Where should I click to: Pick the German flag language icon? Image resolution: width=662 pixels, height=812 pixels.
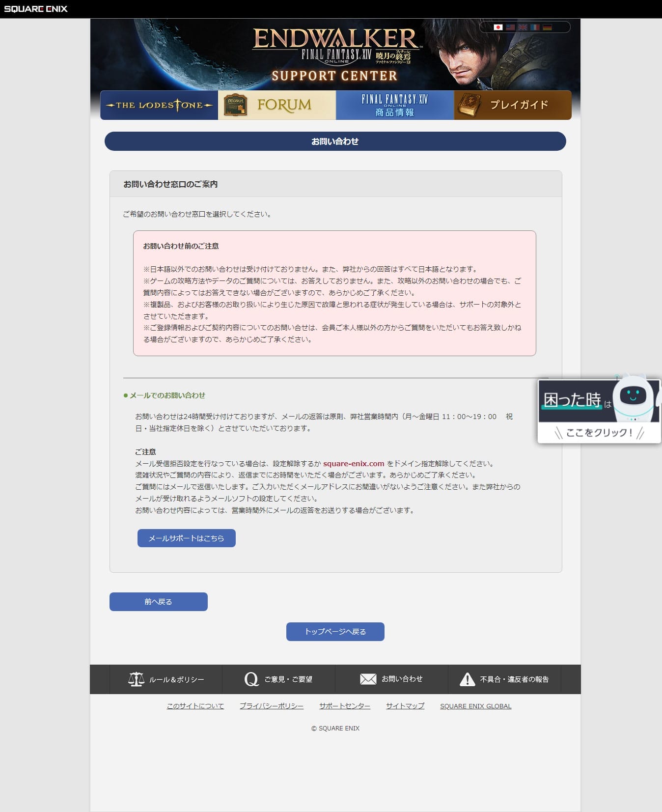pos(547,28)
